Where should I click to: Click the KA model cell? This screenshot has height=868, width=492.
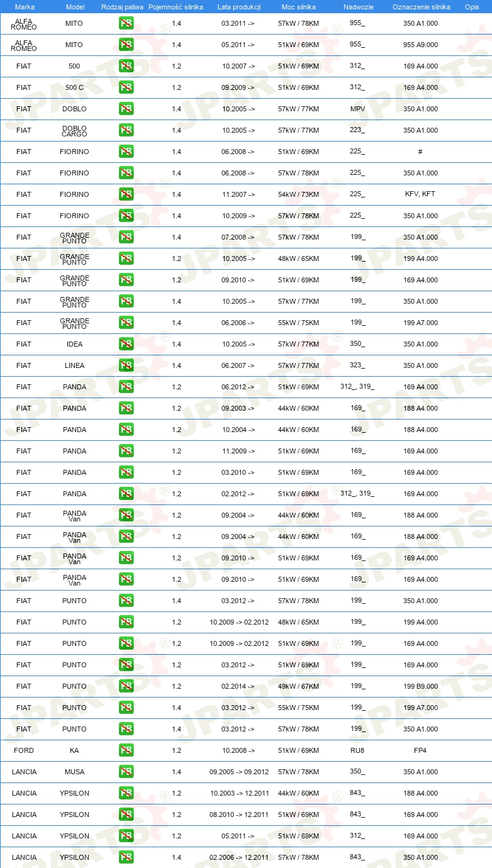74,750
